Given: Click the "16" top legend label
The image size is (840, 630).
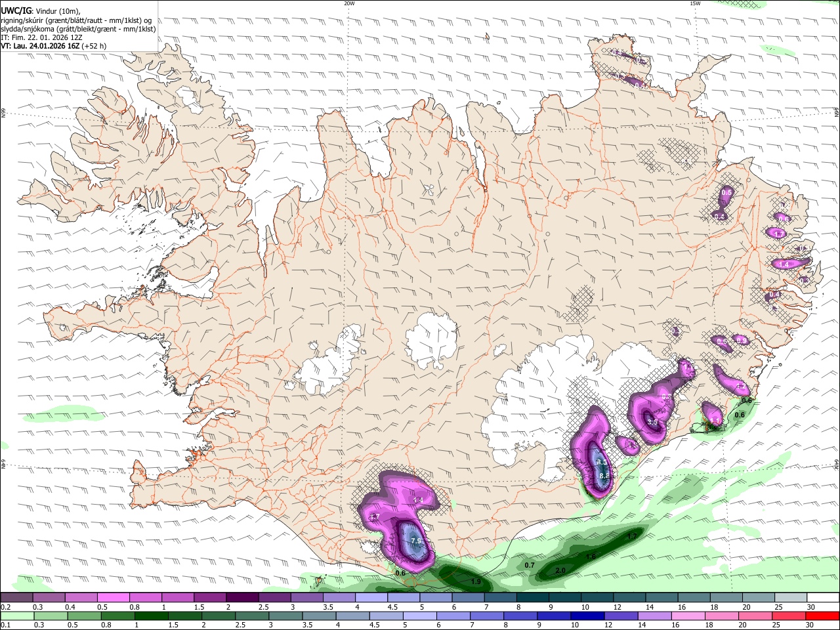Looking at the screenshot, I should click(x=682, y=607).
